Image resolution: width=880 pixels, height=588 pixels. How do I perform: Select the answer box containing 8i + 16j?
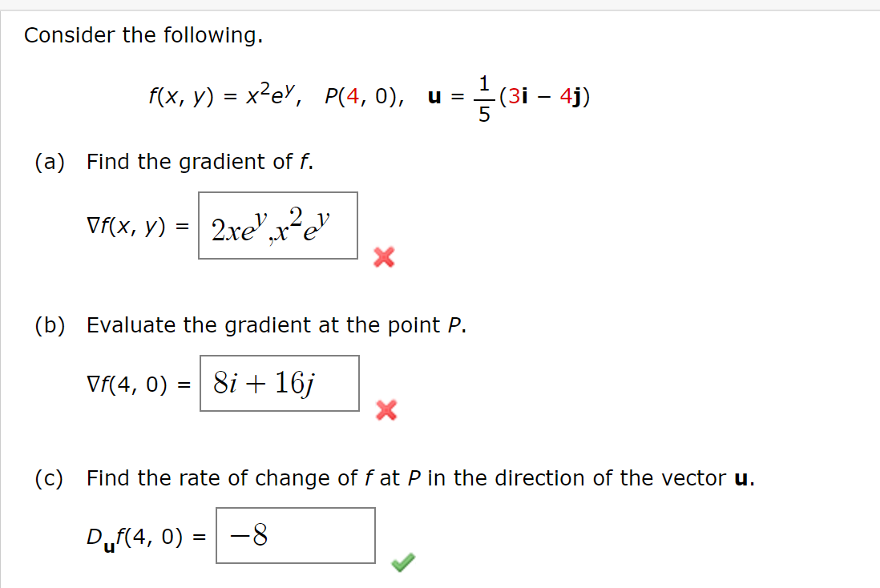tap(279, 383)
